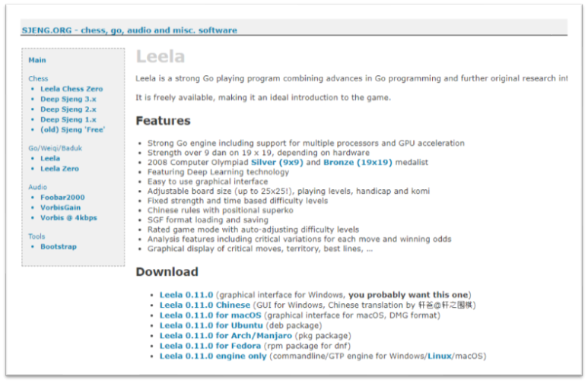This screenshot has height=383, width=588.
Task: Open Leela Zero sidebar link
Action: (x=59, y=168)
